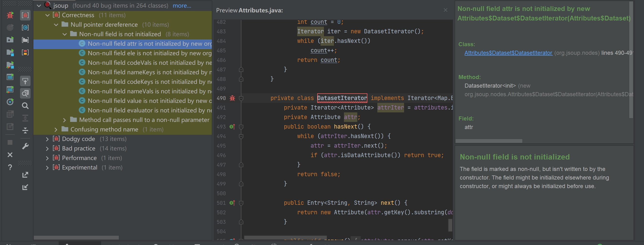Open help with the question mark icon

point(10,167)
